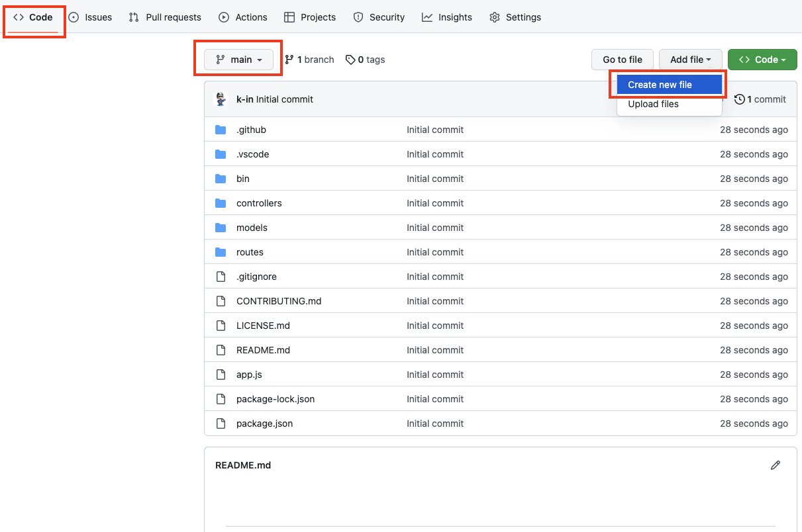Click 28 seconds ago for package.json
The height and width of the screenshot is (532, 802).
click(754, 423)
